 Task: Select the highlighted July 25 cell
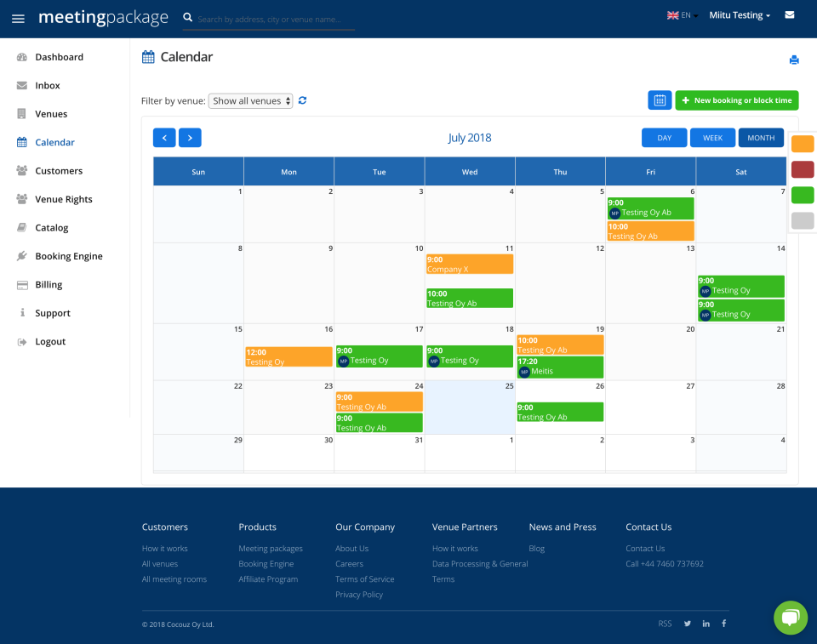pyautogui.click(x=470, y=407)
